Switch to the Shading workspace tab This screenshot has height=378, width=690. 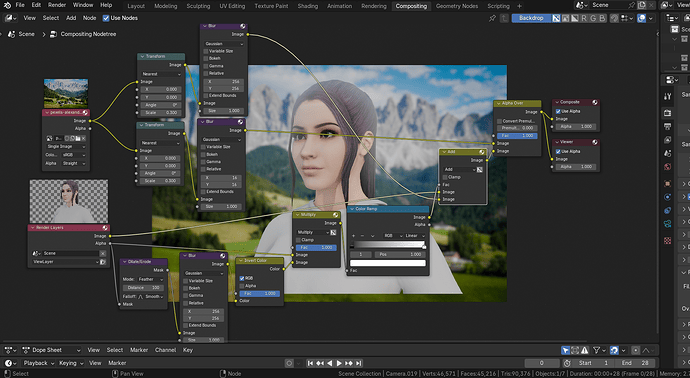[x=308, y=6]
